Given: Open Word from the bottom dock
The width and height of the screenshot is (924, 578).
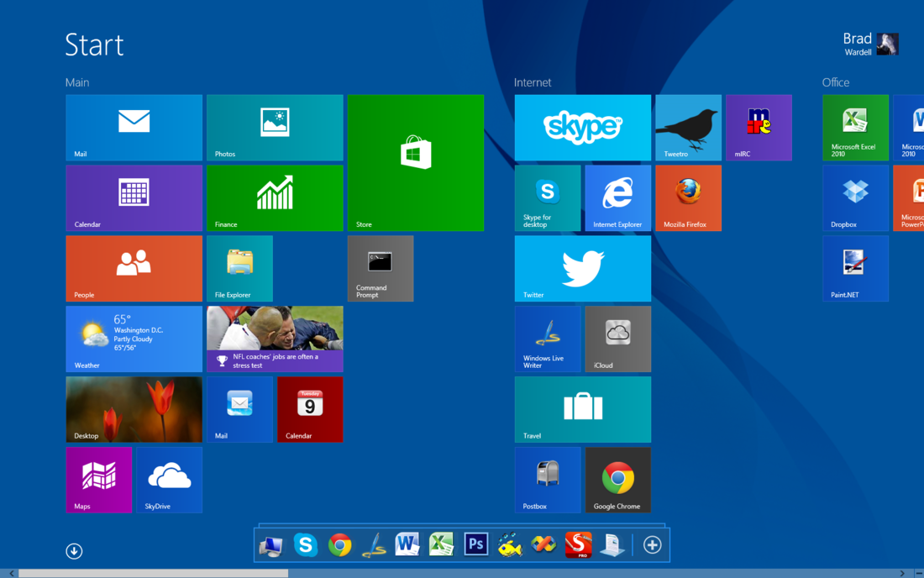Looking at the screenshot, I should pos(407,545).
